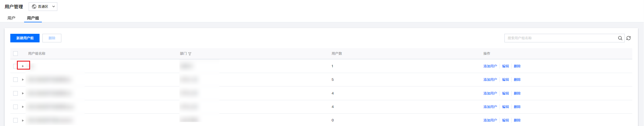Expand the user group with 5 users
Viewport: 644px width, 126px height.
(x=23, y=80)
